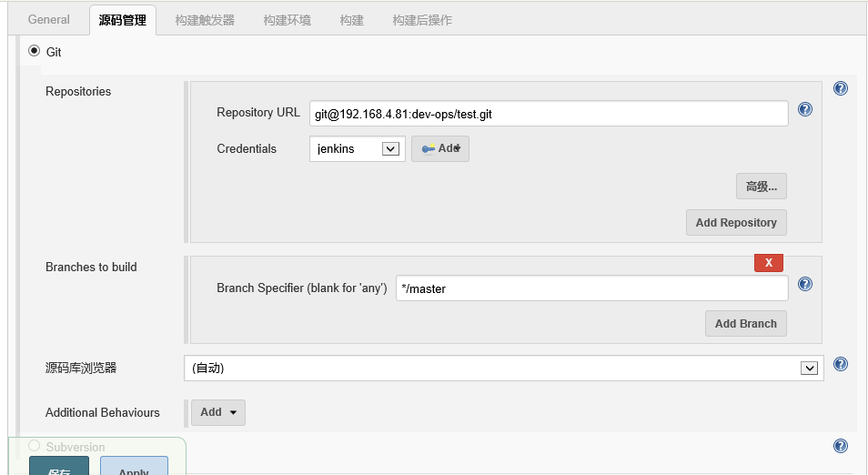
Task: Switch to the 构建触发器 tab
Action: (x=205, y=21)
